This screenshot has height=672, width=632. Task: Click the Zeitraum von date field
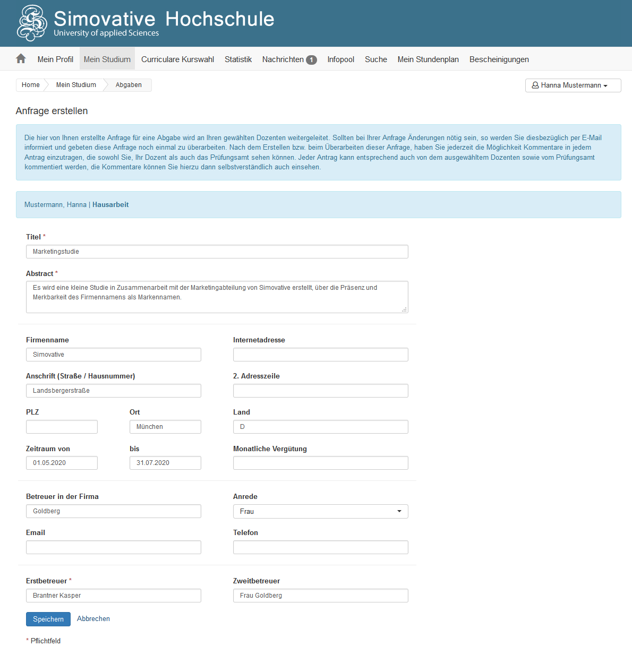(x=62, y=463)
